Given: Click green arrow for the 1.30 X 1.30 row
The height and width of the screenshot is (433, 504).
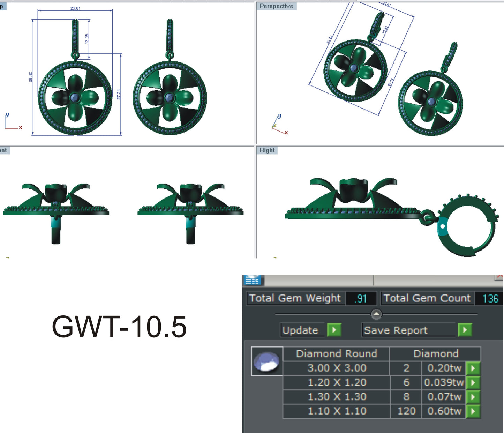Looking at the screenshot, I should point(473,397).
